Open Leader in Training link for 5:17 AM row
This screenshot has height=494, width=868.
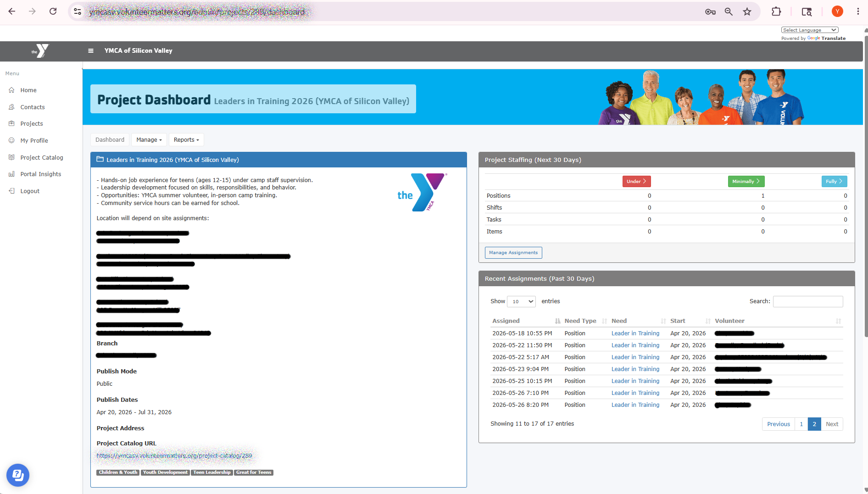click(635, 357)
